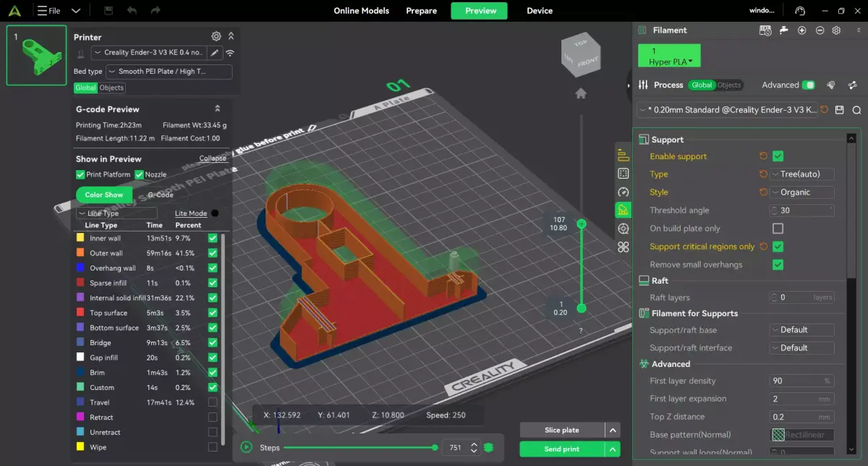The image size is (868, 466).
Task: Open the Line Type dropdown
Action: [x=116, y=213]
